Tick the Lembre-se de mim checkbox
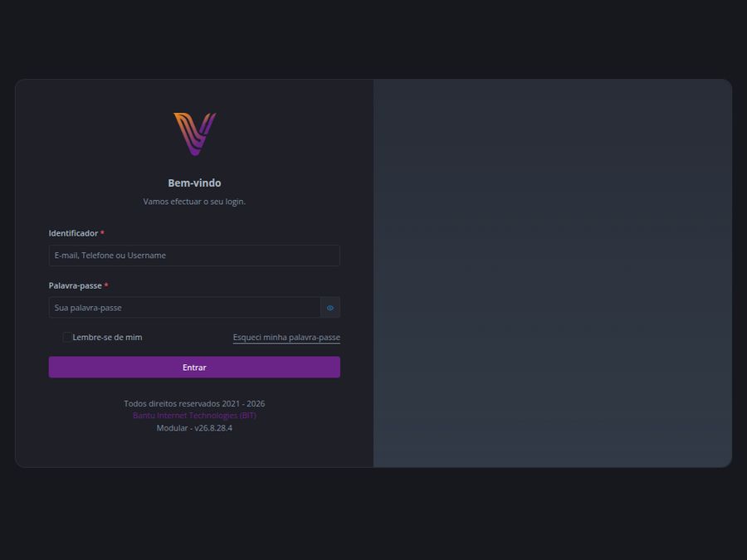The image size is (747, 560). coord(67,337)
